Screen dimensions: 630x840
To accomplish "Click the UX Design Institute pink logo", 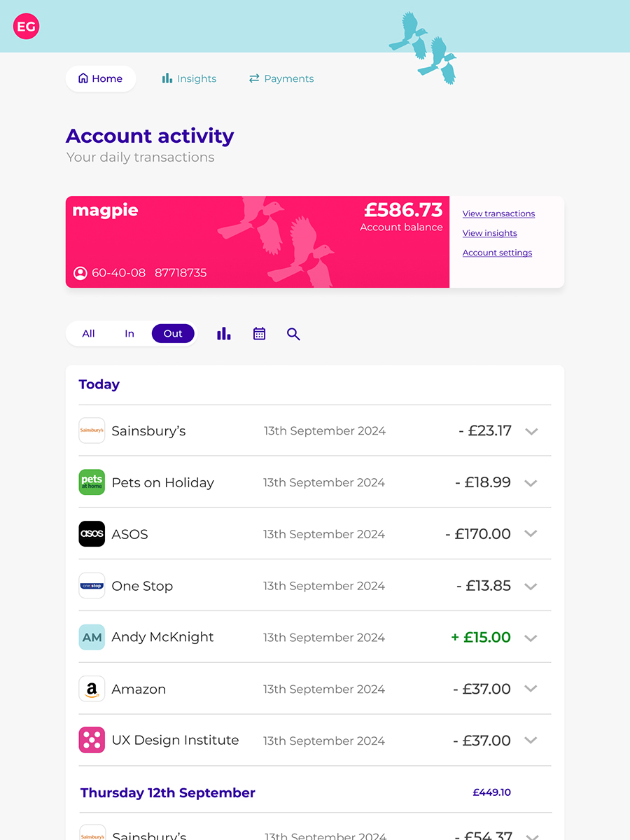I will (x=92, y=740).
